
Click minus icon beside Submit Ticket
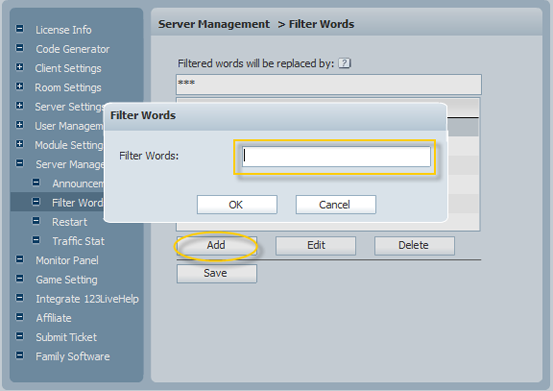coord(20,336)
